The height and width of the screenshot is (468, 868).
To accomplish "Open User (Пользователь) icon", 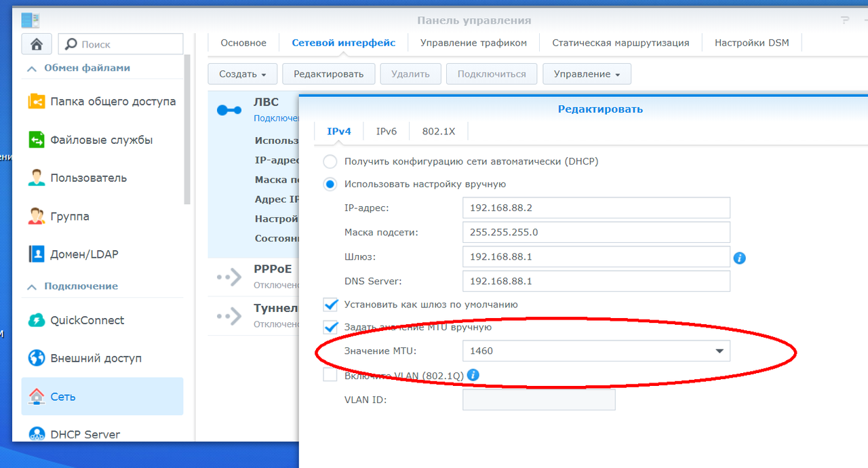I will coord(37,178).
